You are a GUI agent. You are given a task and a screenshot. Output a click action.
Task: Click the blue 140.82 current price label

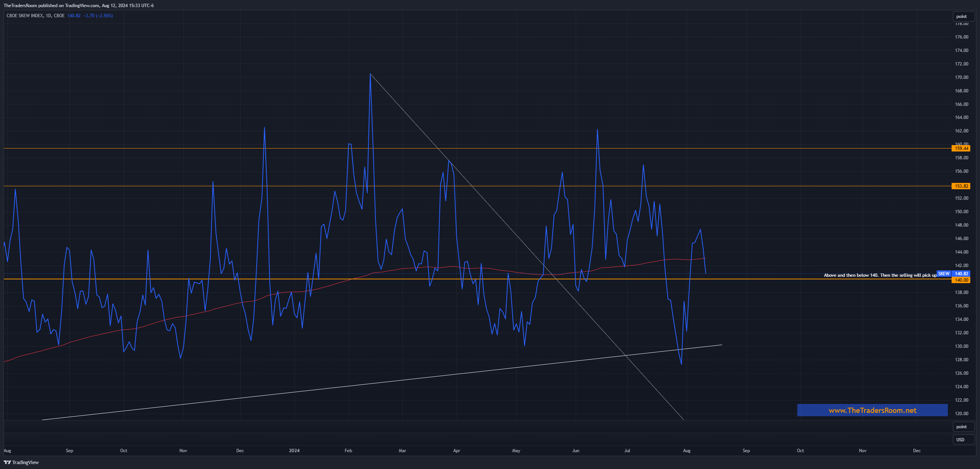pyautogui.click(x=961, y=273)
